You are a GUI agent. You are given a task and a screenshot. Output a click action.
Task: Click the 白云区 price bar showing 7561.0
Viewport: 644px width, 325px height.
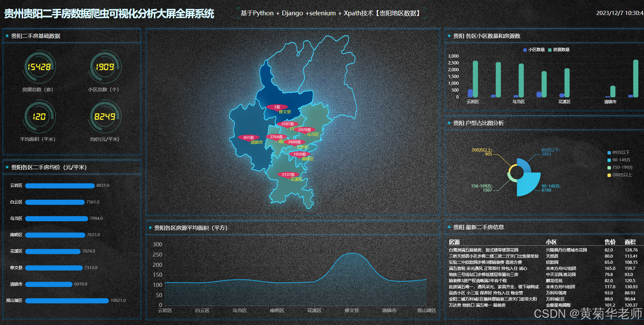click(55, 202)
